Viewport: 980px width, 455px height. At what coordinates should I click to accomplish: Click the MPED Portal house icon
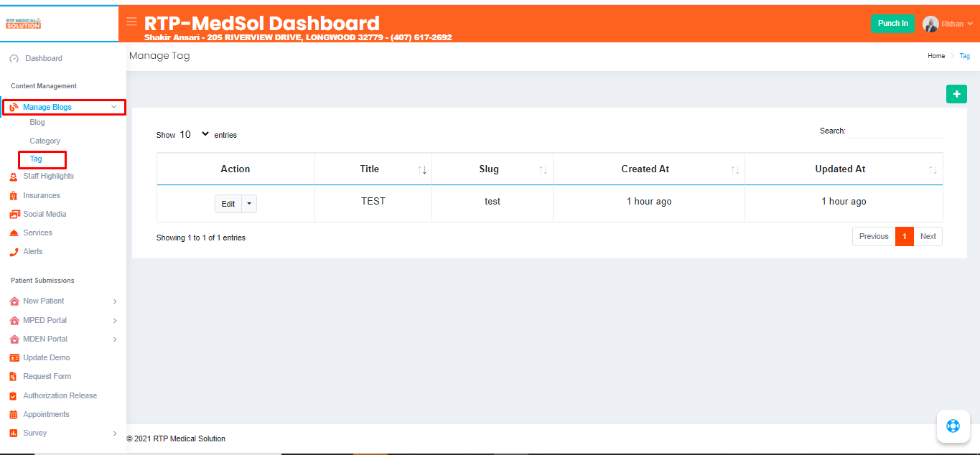(14, 320)
